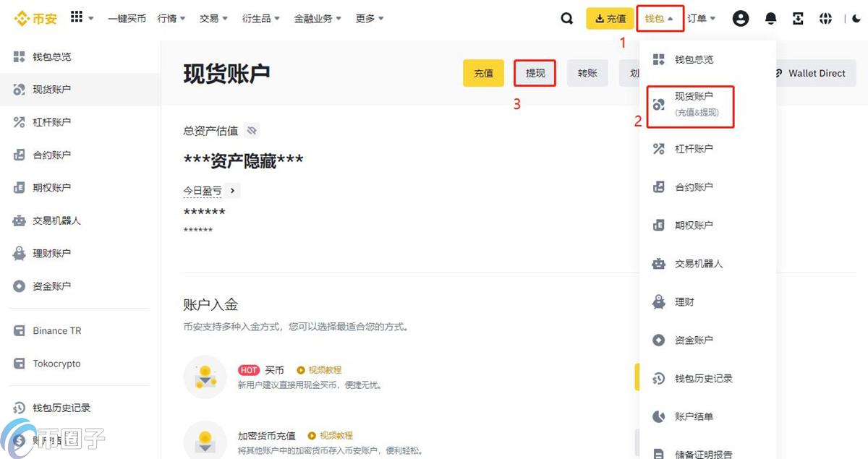
Task: Open language selection via the globe icon
Action: pos(825,18)
